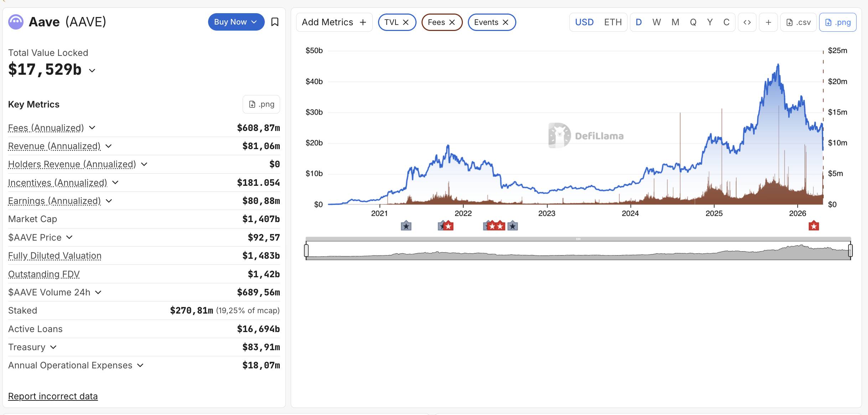The height and width of the screenshot is (415, 868).
Task: Expand the Total Value Locked chevron
Action: tap(92, 70)
